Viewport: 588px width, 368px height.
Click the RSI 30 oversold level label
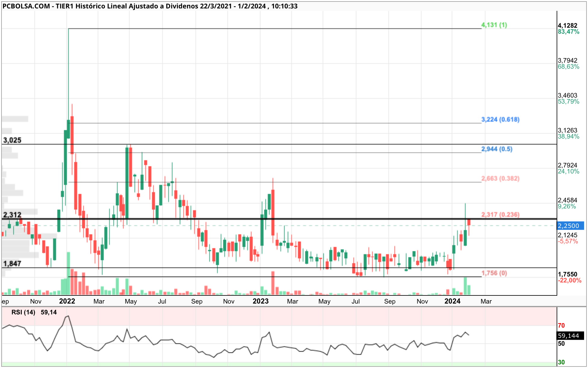(x=561, y=362)
